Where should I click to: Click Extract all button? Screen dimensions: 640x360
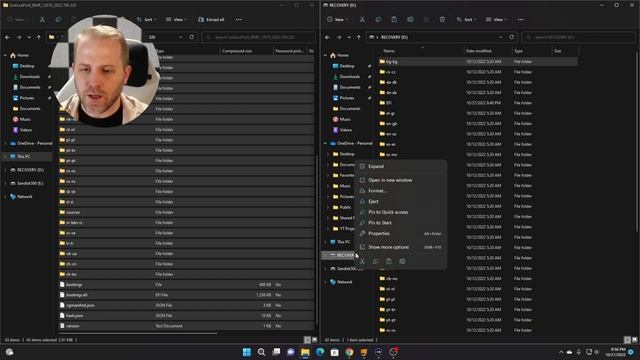[x=211, y=20]
